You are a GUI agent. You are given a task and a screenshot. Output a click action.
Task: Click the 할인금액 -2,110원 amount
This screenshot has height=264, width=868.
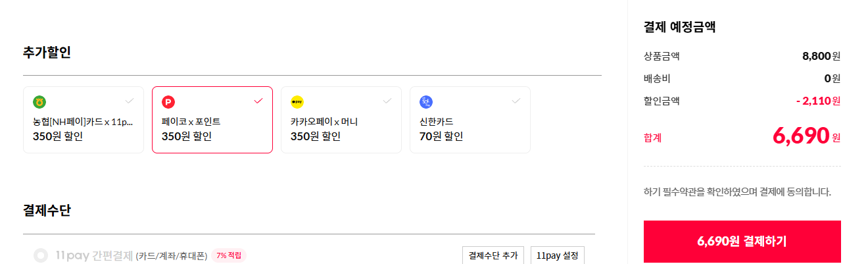point(818,101)
